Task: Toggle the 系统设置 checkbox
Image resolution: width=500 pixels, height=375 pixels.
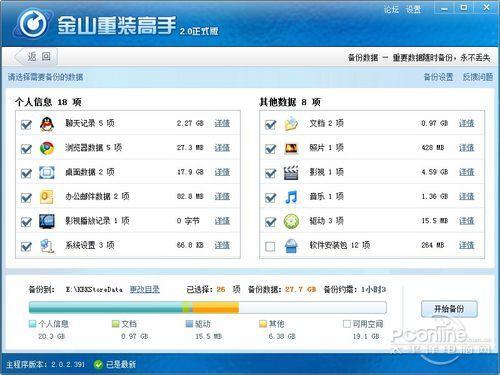Action: (x=26, y=246)
